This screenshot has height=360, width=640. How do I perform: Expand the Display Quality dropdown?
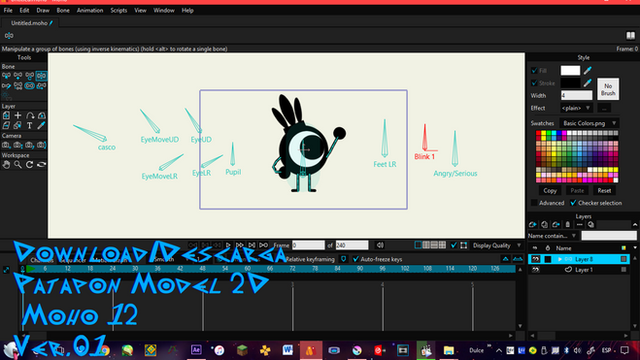[x=497, y=245]
